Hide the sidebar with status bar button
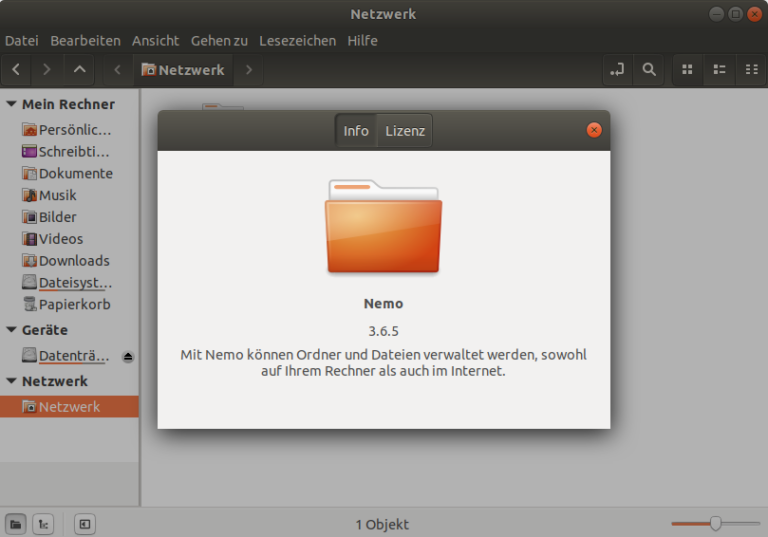Viewport: 768px width, 537px height. point(85,524)
